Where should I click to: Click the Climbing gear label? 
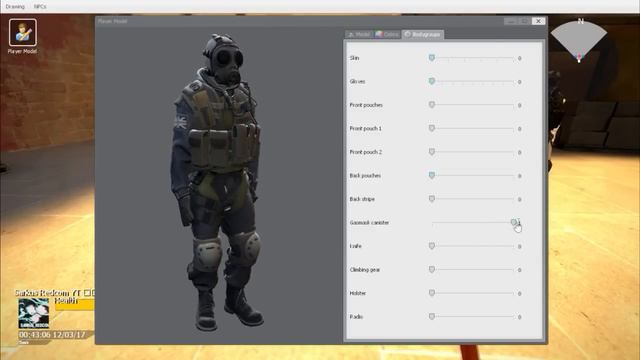365,270
